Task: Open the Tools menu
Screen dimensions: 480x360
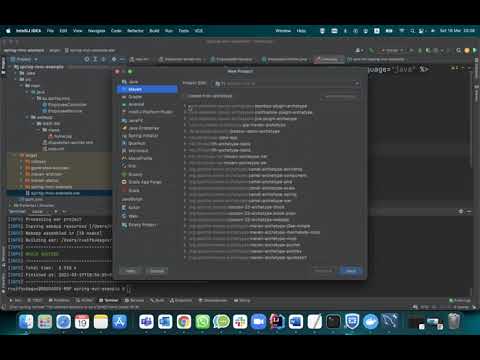Action: coord(183,31)
